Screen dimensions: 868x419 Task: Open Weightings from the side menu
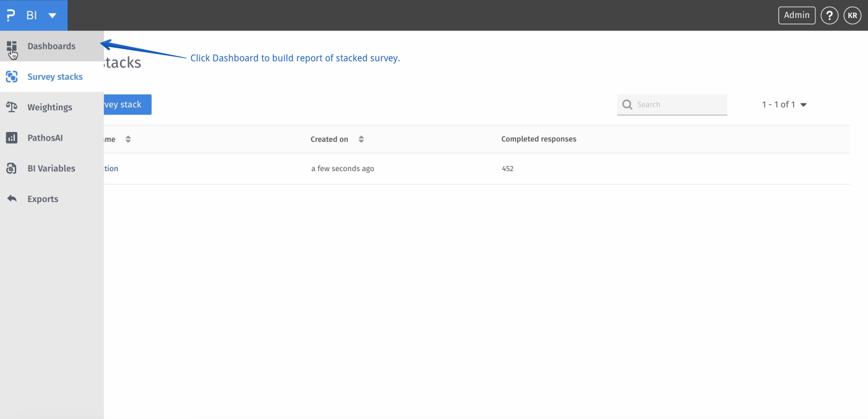[x=50, y=107]
